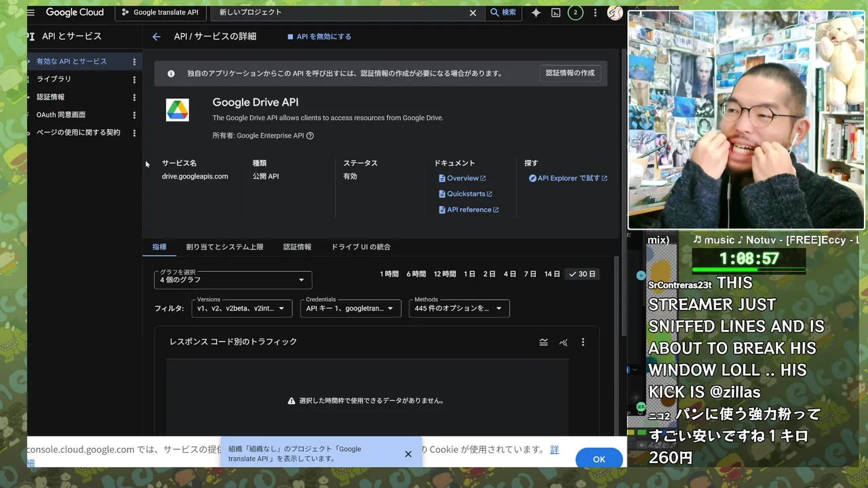Open ライブラリ in the sidebar
This screenshot has width=868, height=488.
click(x=54, y=79)
